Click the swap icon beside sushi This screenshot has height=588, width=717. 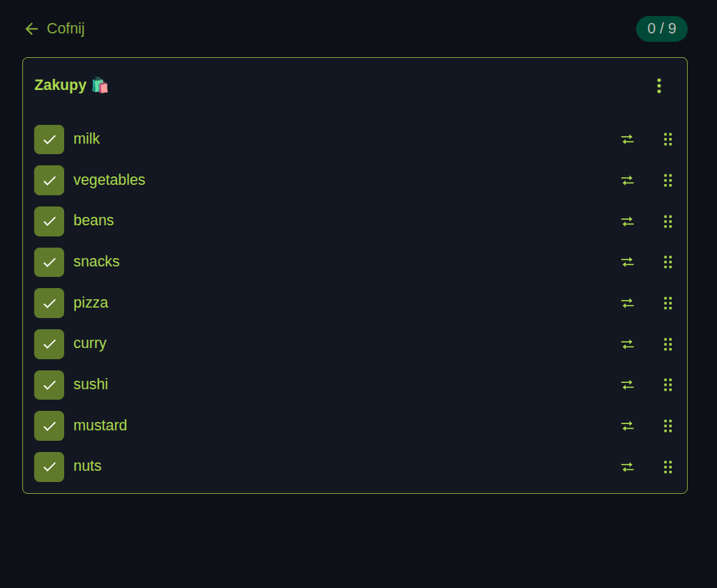pyautogui.click(x=627, y=384)
